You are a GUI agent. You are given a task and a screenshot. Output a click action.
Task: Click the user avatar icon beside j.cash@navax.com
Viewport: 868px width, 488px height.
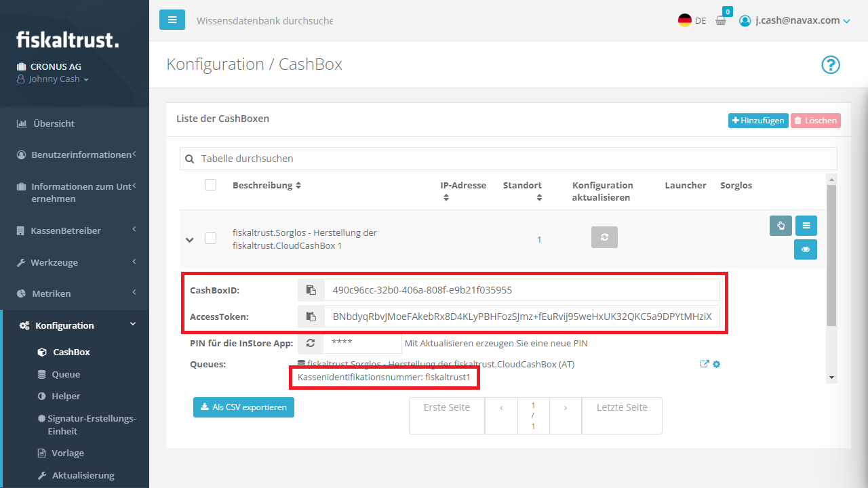pyautogui.click(x=745, y=21)
